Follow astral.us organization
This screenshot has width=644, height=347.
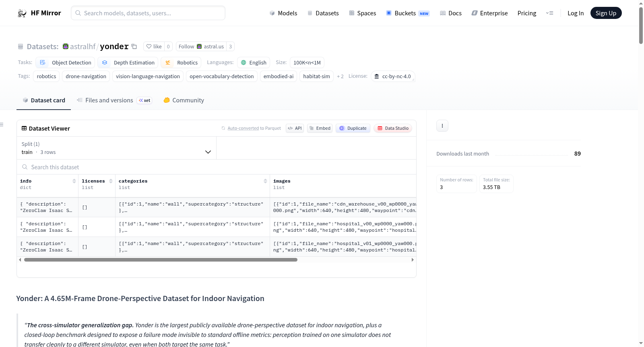(x=201, y=46)
